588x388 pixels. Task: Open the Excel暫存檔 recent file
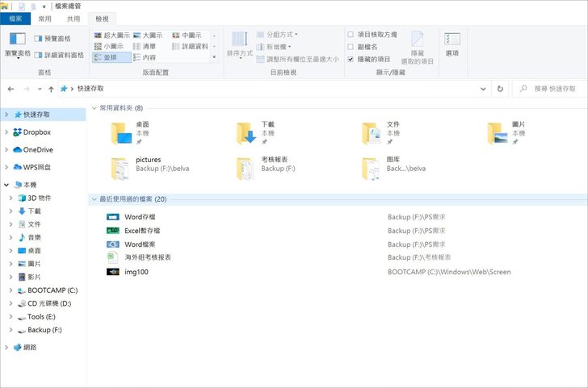[142, 230]
